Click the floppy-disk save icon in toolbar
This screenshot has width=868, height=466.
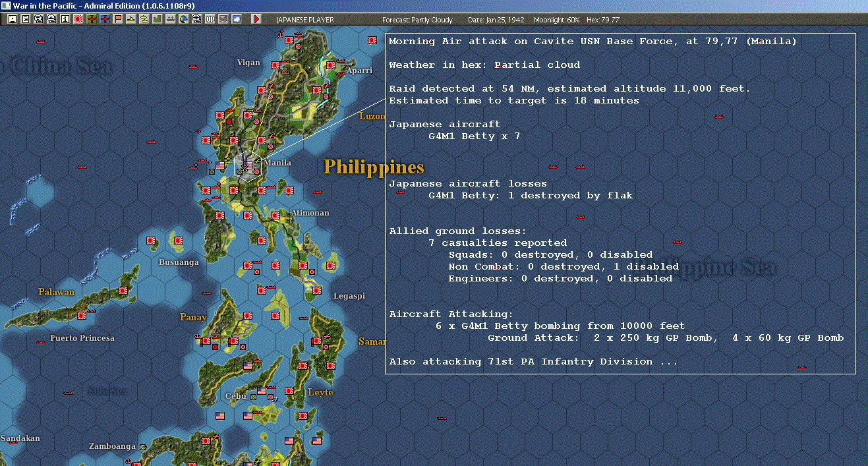[x=12, y=20]
